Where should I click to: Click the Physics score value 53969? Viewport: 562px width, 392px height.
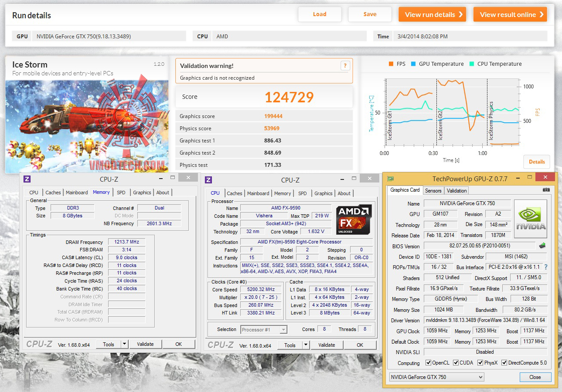272,128
